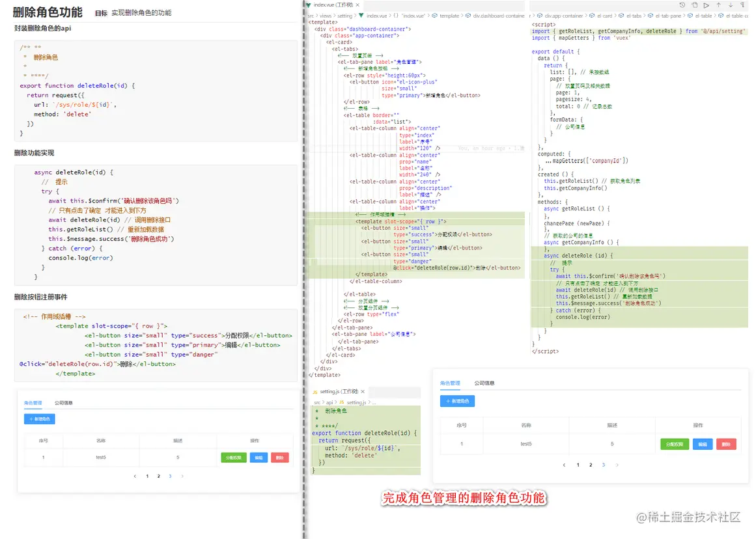Go to next change down arrow
Image resolution: width=756 pixels, height=539 pixels.
(731, 5)
